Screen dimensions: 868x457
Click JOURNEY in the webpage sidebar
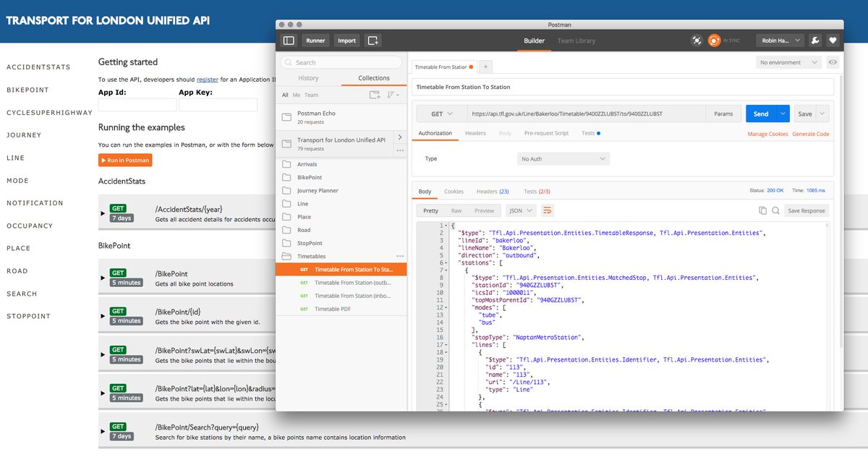point(24,135)
